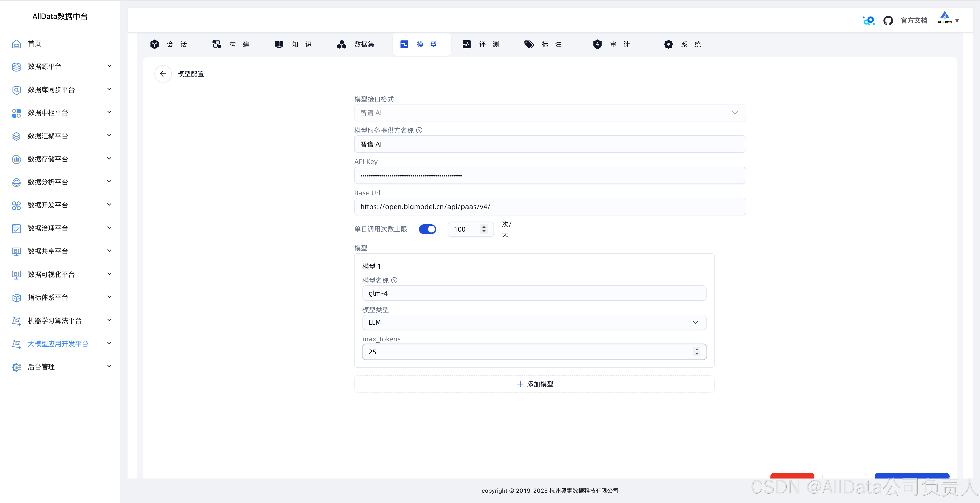Screen dimensions: 980x503
Task: Click the 系统 gear icon in top nav
Action: (668, 45)
